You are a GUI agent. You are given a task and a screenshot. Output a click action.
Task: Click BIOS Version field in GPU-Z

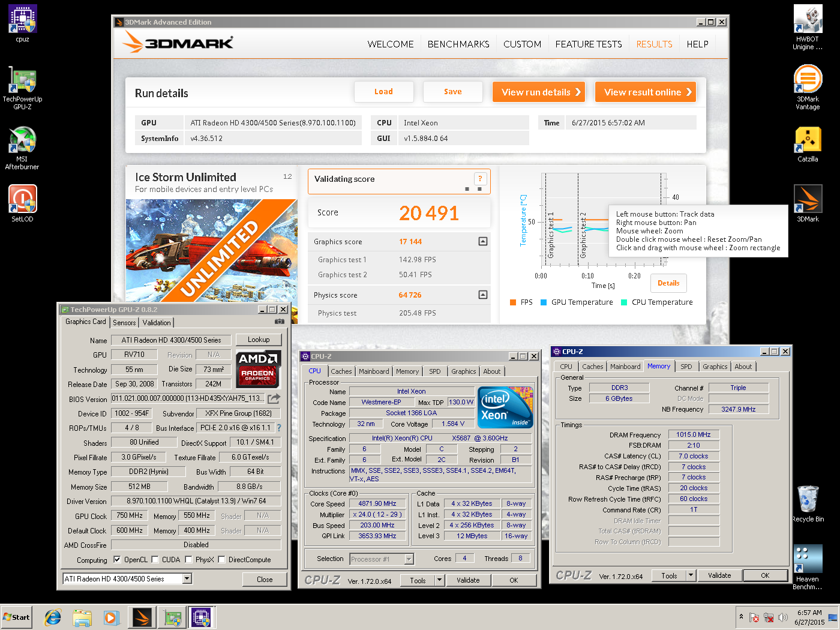tap(188, 398)
